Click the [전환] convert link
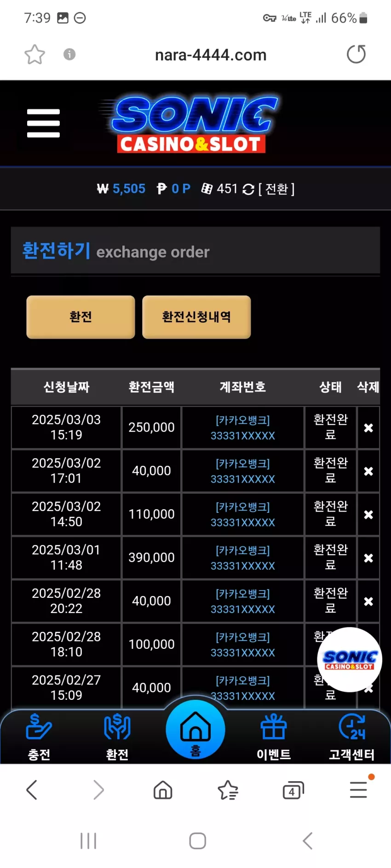 (x=276, y=189)
